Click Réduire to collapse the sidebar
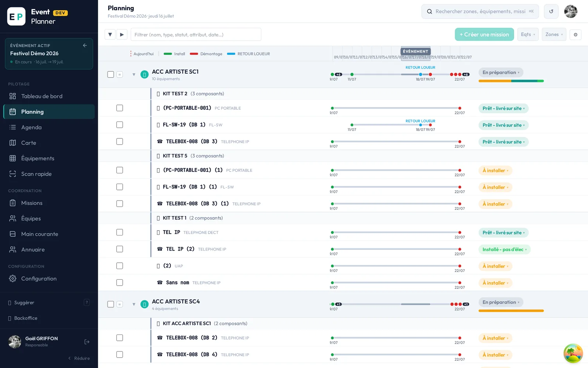Screen dimensions: 588x368 (x=79, y=358)
